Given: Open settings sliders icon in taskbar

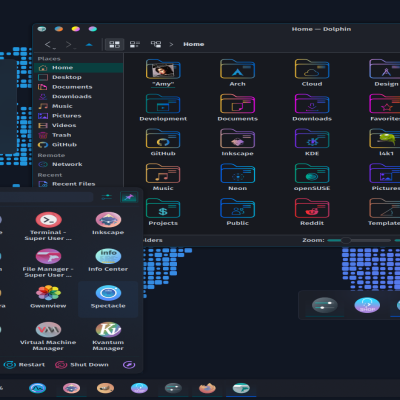Looking at the screenshot, I should pos(173,388).
